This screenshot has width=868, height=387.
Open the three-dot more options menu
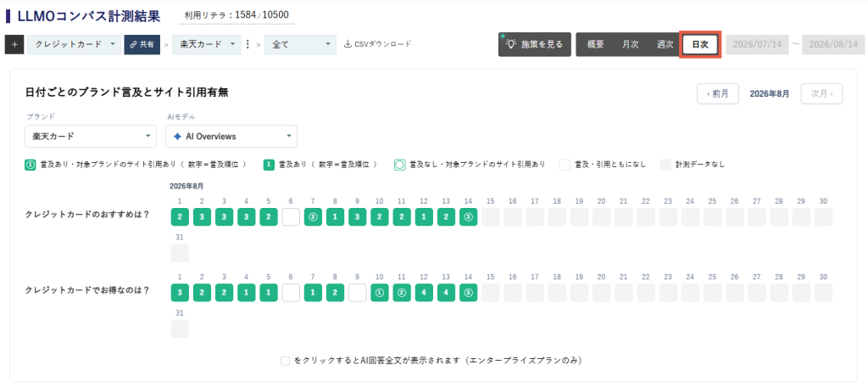click(x=248, y=44)
